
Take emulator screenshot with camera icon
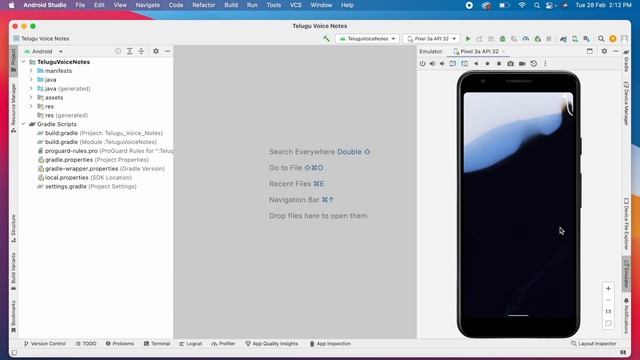click(511, 64)
